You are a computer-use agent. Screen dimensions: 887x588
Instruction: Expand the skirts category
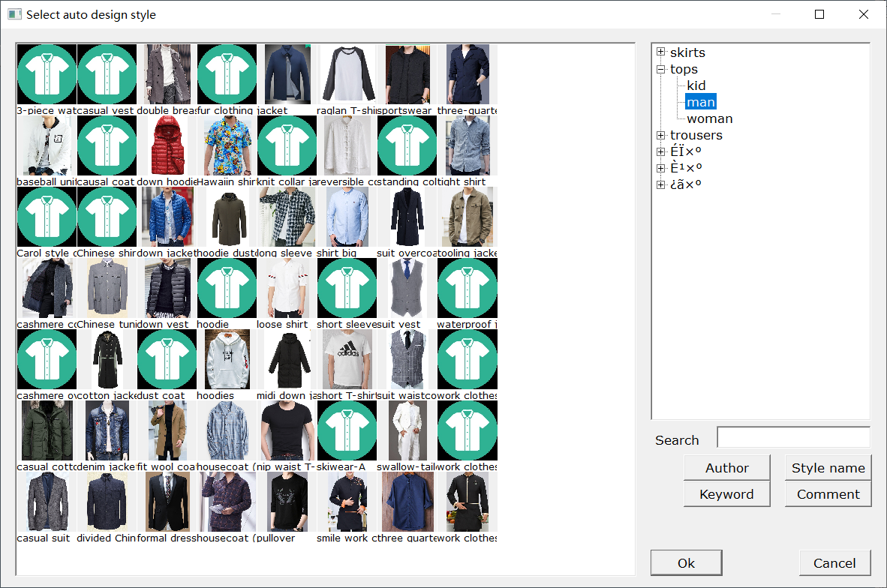pos(660,52)
